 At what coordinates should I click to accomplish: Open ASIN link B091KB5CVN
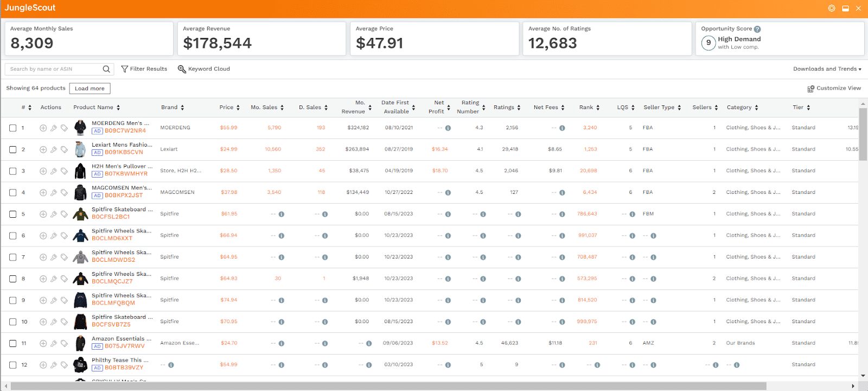pos(124,153)
